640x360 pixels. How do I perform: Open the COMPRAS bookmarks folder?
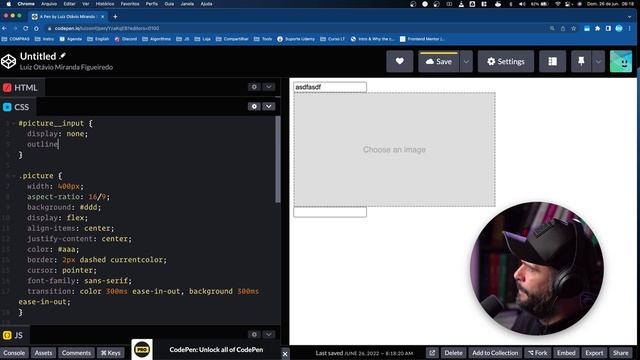point(16,39)
